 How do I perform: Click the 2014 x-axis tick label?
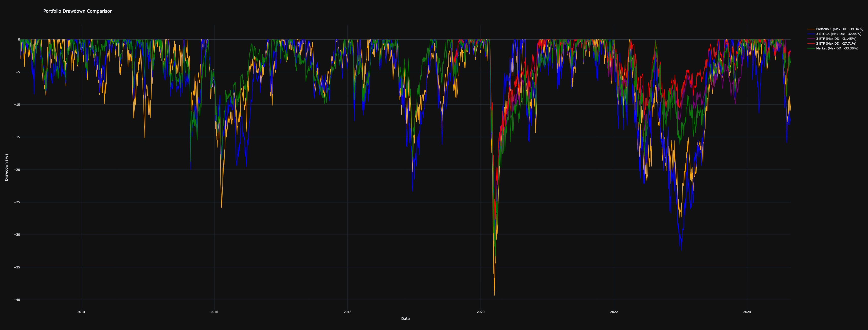click(x=81, y=312)
